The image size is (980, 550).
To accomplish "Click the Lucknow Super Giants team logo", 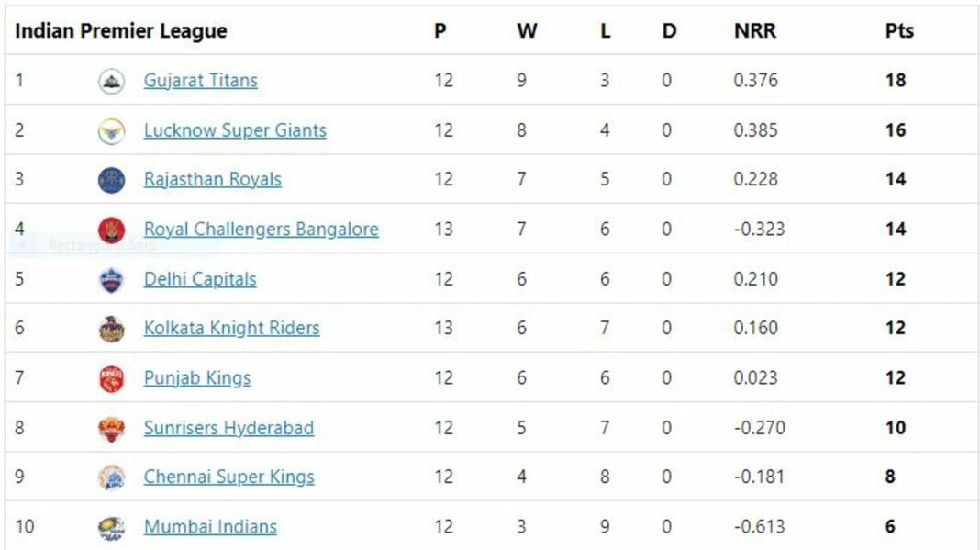I will 111,131.
